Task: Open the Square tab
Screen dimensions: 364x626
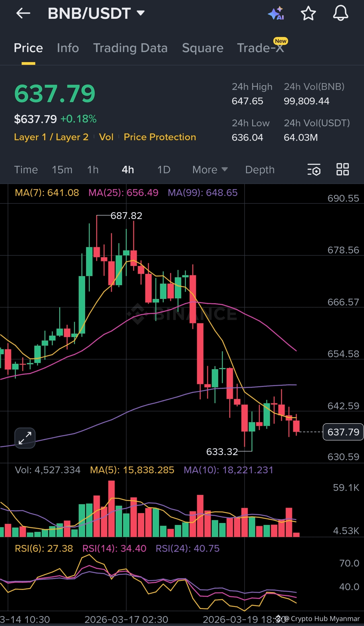Action: (x=203, y=48)
